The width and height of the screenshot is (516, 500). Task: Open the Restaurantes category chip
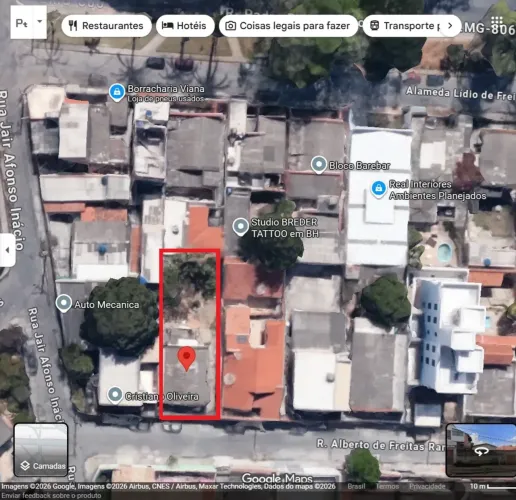(106, 26)
